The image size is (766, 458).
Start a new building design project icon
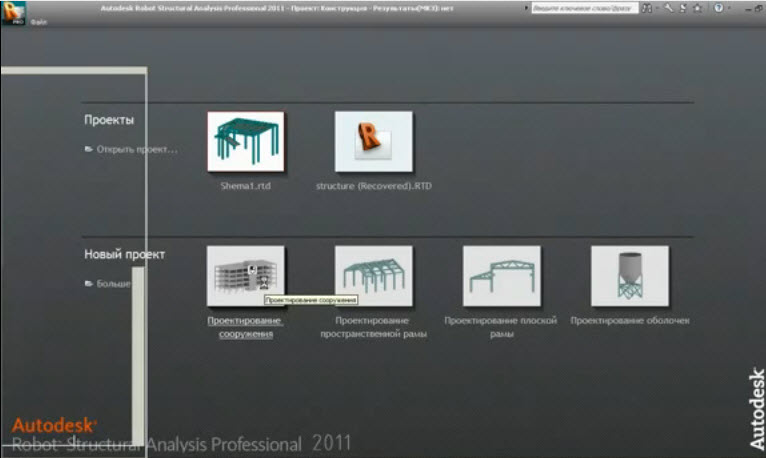(246, 276)
